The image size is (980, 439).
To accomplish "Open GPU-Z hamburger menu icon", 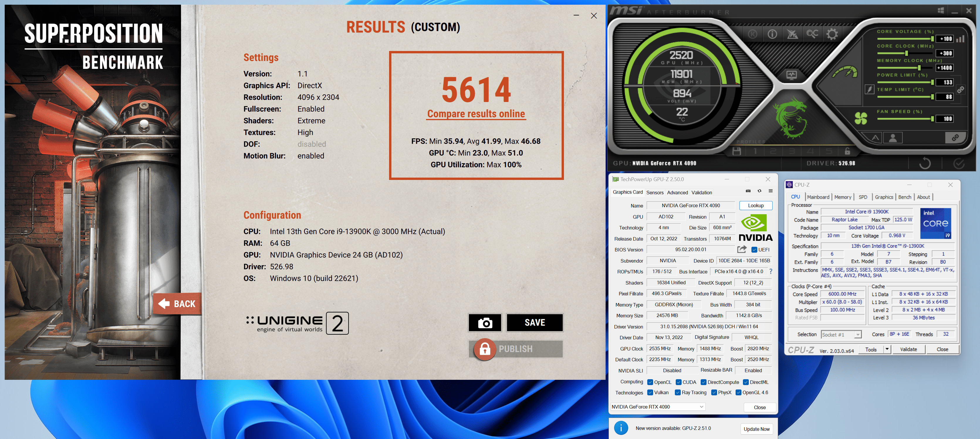I will (x=771, y=191).
